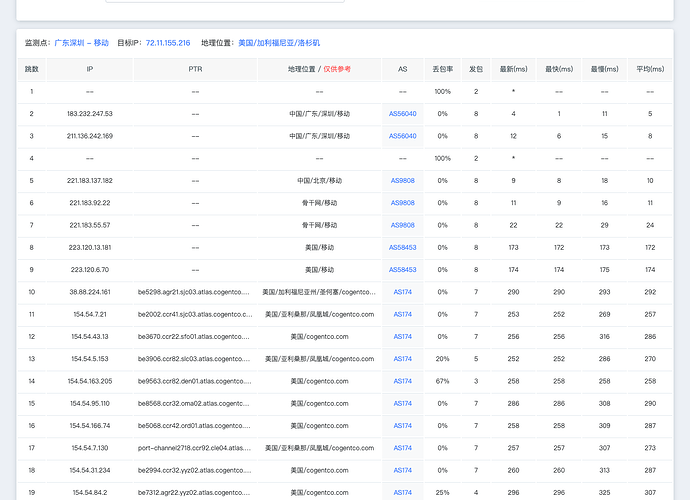Select location 骨干网/移动 for IP 221.183.92.22

(x=319, y=203)
